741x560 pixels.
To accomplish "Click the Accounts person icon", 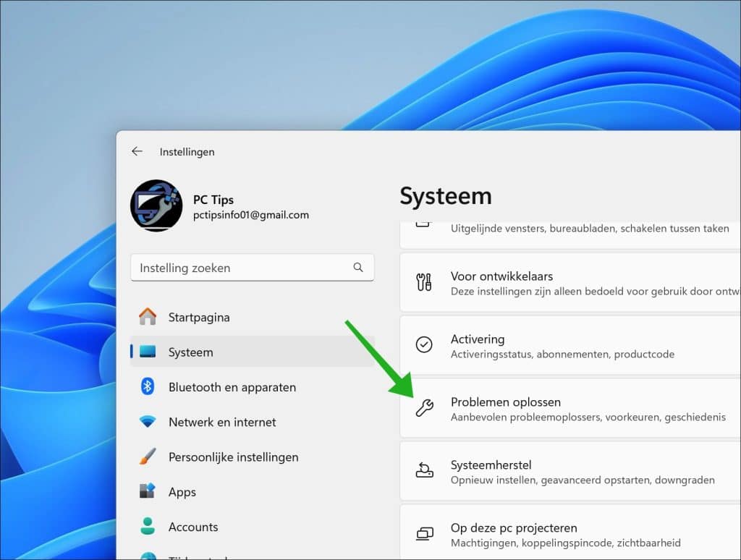I will pyautogui.click(x=148, y=526).
